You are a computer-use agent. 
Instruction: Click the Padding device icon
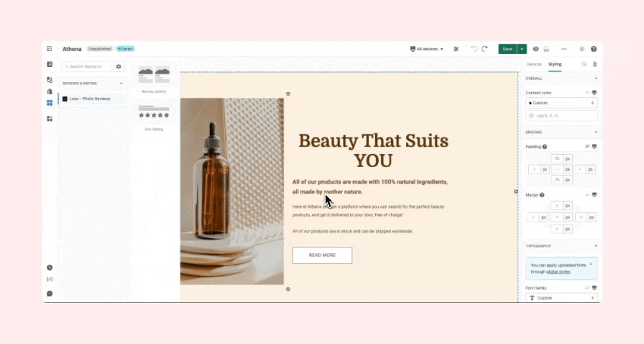coord(594,147)
